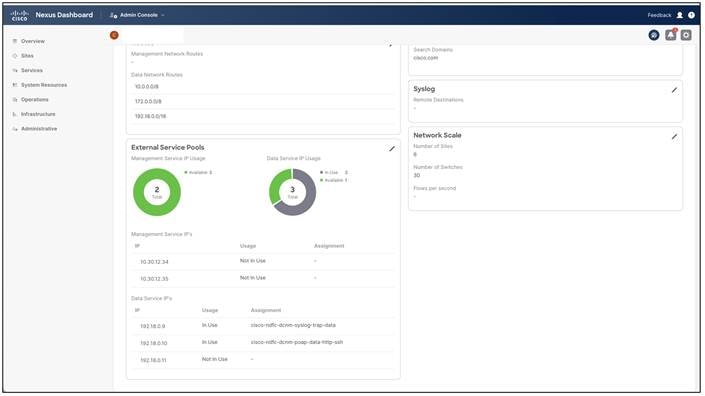Image resolution: width=705 pixels, height=396 pixels.
Task: Click the In Use legend entry
Action: click(x=334, y=173)
